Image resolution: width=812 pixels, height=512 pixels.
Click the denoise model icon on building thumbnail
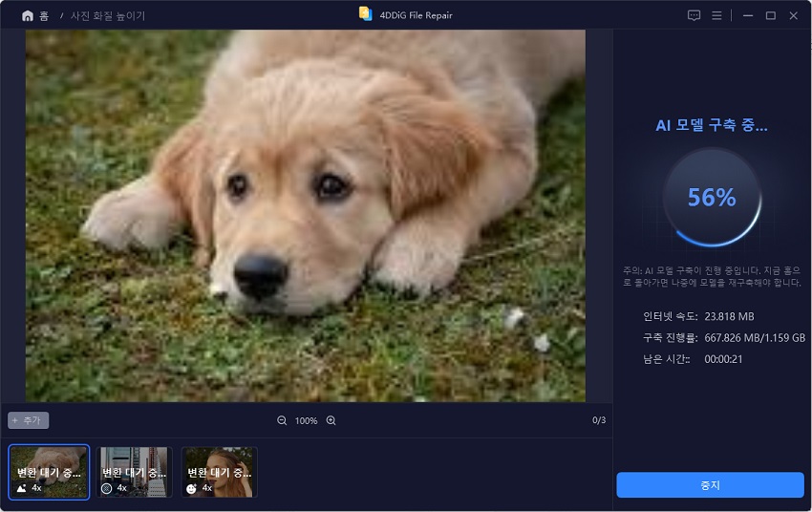[106, 488]
